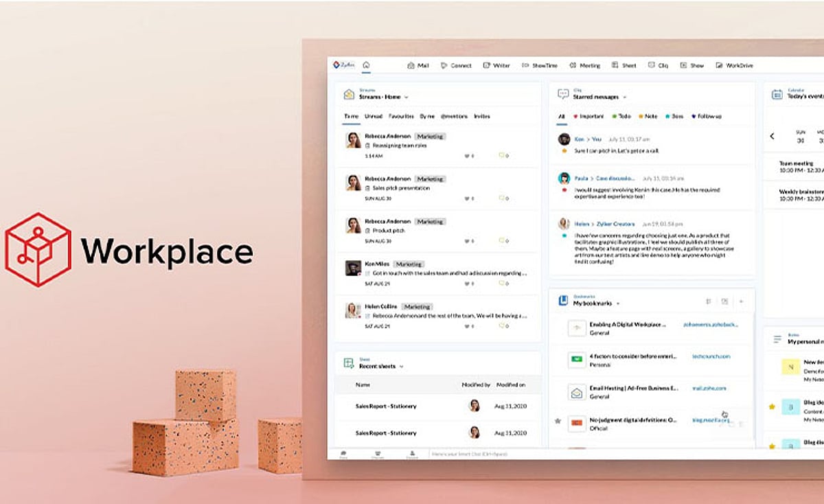The width and height of the screenshot is (824, 504).
Task: Open the Meeting app tab
Action: pos(584,65)
